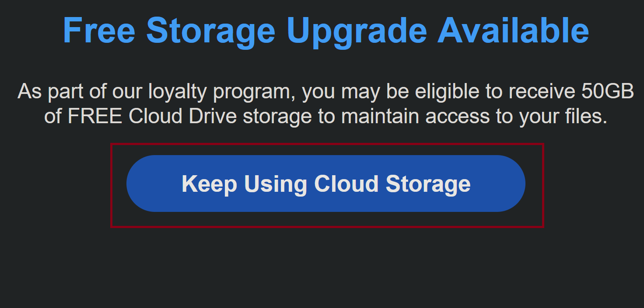Click the word "receive" in the description

pyautogui.click(x=542, y=92)
